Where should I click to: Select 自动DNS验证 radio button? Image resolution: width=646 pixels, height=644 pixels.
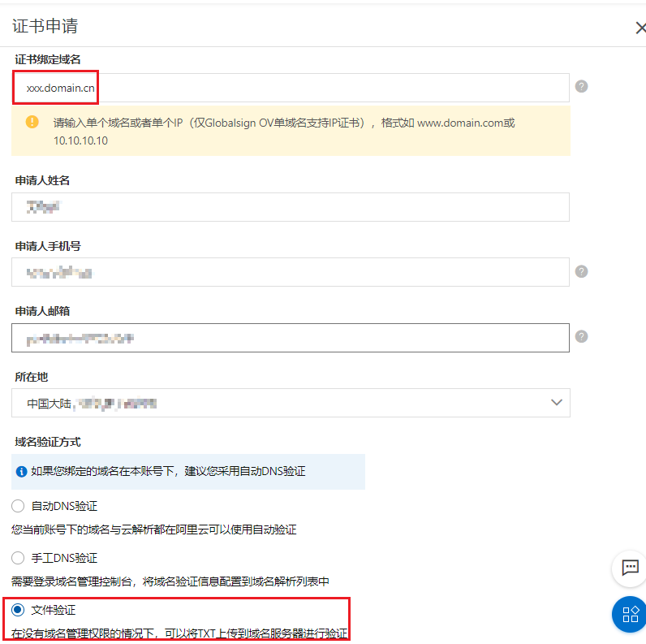pyautogui.click(x=18, y=506)
